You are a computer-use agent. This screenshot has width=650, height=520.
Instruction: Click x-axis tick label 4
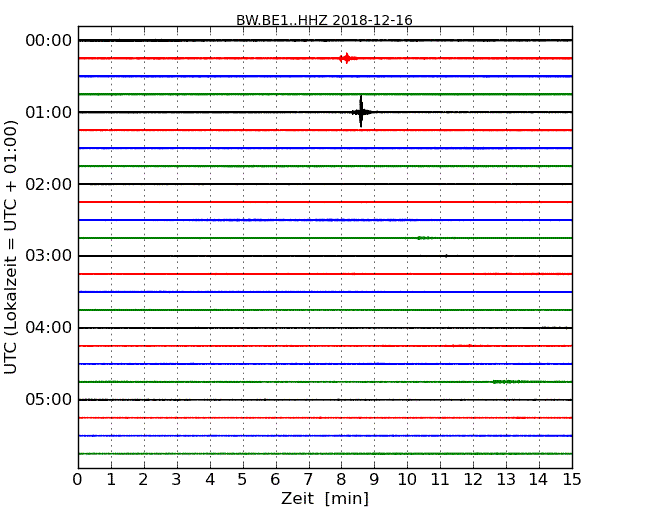click(x=210, y=479)
